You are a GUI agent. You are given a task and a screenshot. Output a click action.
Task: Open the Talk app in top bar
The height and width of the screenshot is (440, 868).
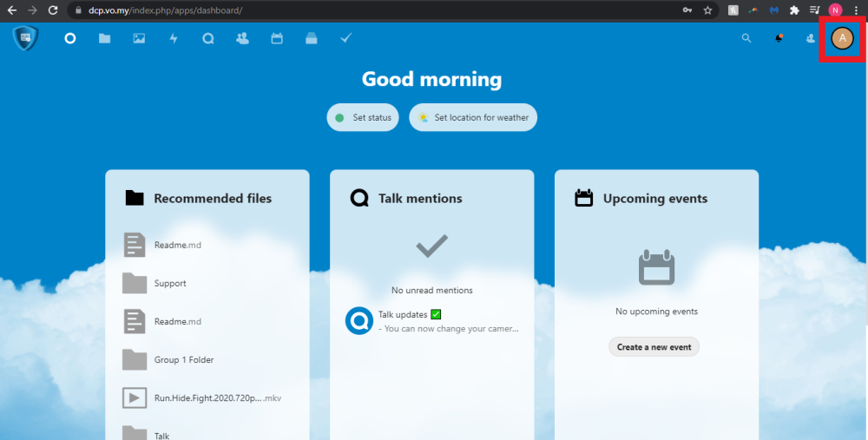click(x=207, y=38)
